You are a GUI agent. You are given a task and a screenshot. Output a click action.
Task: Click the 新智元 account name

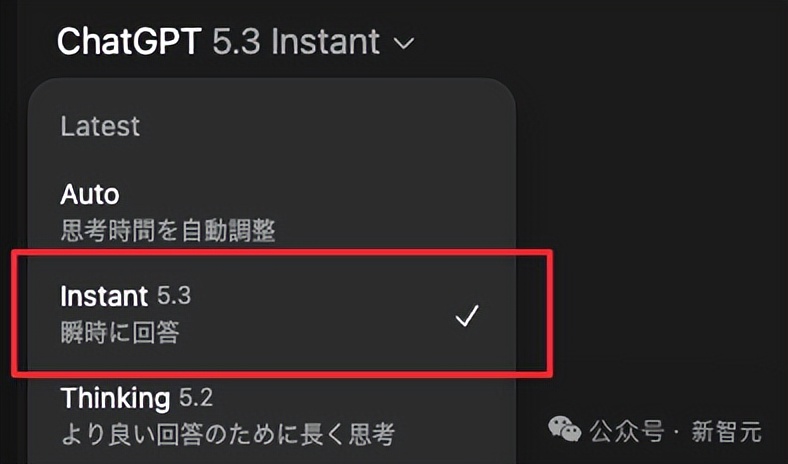(727, 431)
